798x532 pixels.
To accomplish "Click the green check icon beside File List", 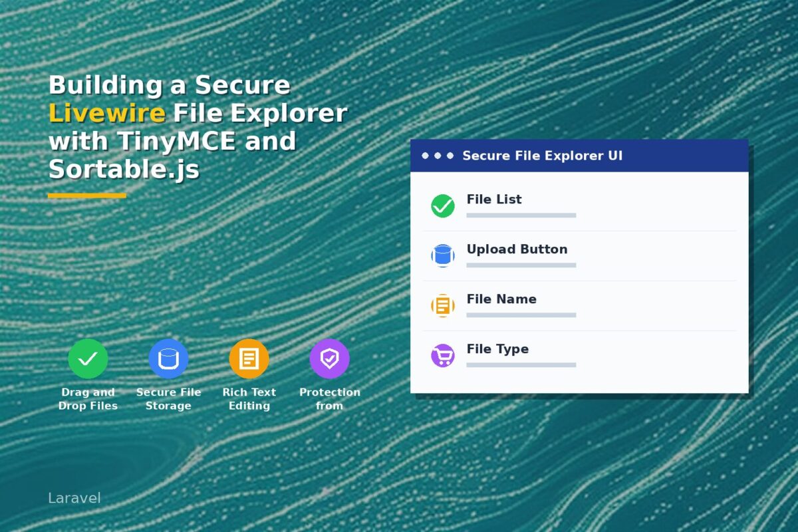I will pyautogui.click(x=443, y=206).
